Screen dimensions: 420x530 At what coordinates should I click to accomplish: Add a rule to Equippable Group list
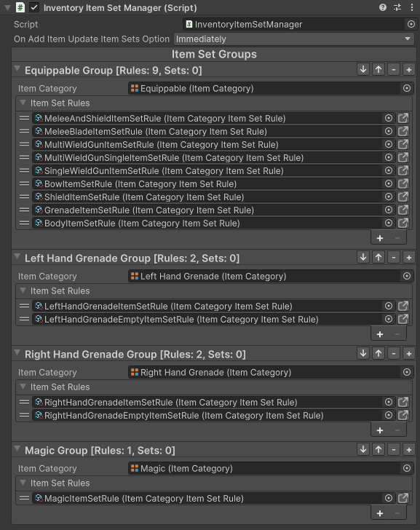[x=380, y=238]
